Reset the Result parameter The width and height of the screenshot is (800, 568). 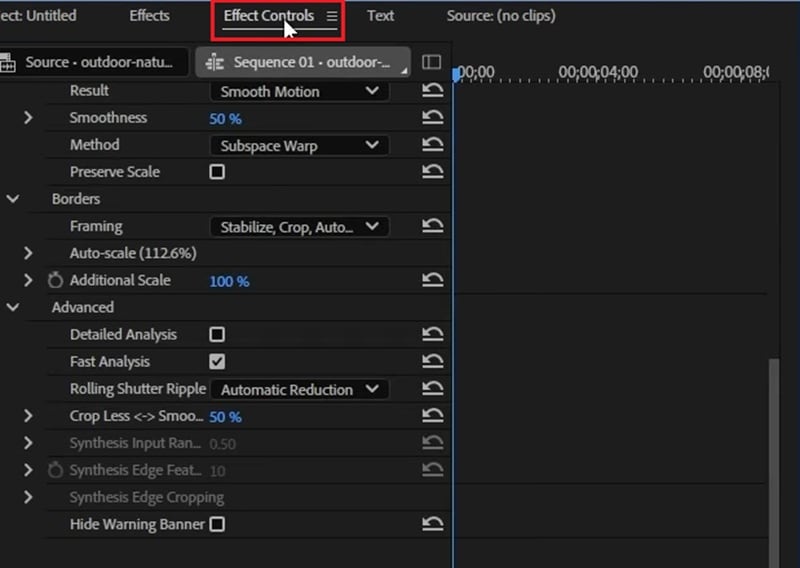click(432, 90)
